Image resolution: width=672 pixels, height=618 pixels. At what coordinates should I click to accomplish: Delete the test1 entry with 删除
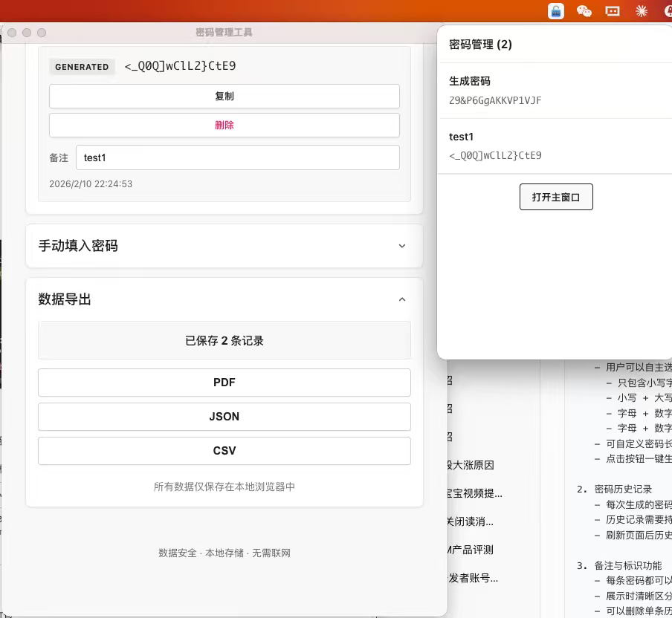click(x=224, y=126)
